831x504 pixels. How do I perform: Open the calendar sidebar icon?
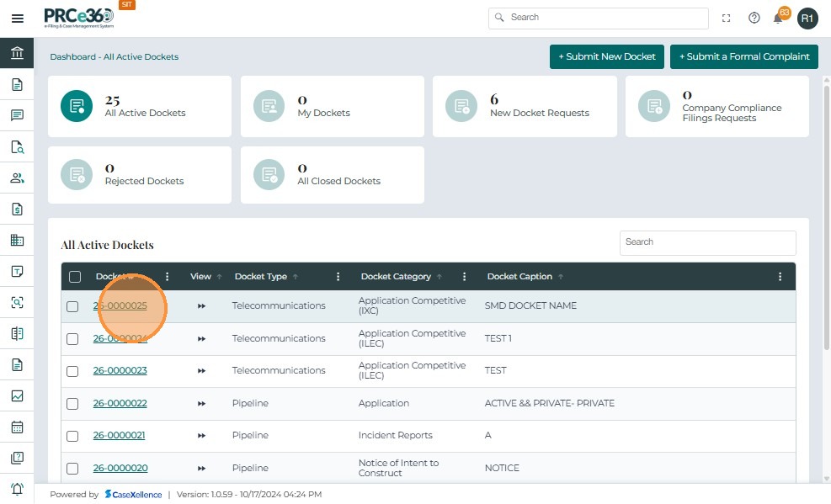coord(17,427)
